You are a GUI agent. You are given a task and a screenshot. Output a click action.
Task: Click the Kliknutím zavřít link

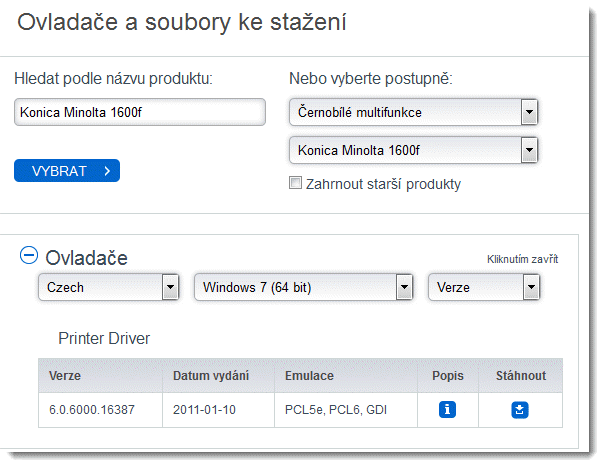(522, 259)
